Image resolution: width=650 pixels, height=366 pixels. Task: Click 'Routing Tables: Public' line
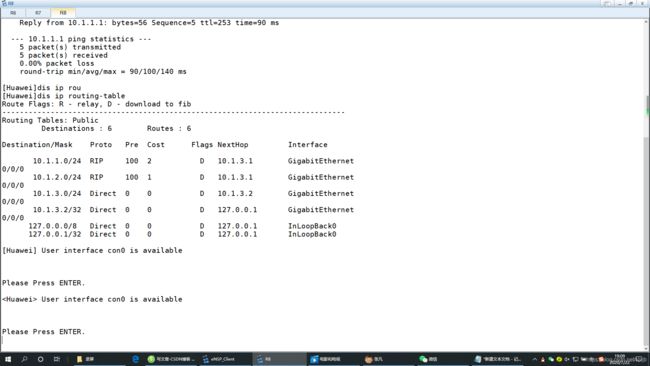click(50, 120)
